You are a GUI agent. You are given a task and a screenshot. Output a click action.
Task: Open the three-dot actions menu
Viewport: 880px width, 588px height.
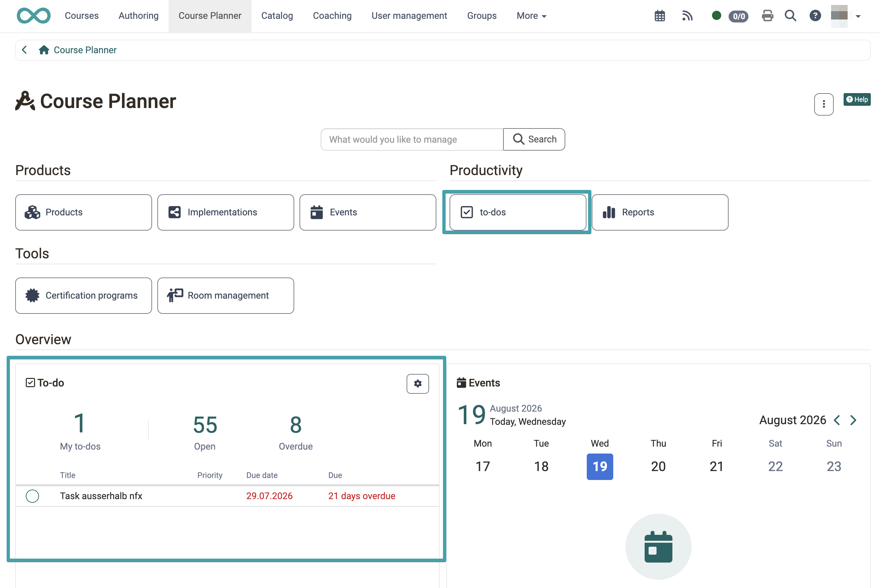(x=823, y=104)
